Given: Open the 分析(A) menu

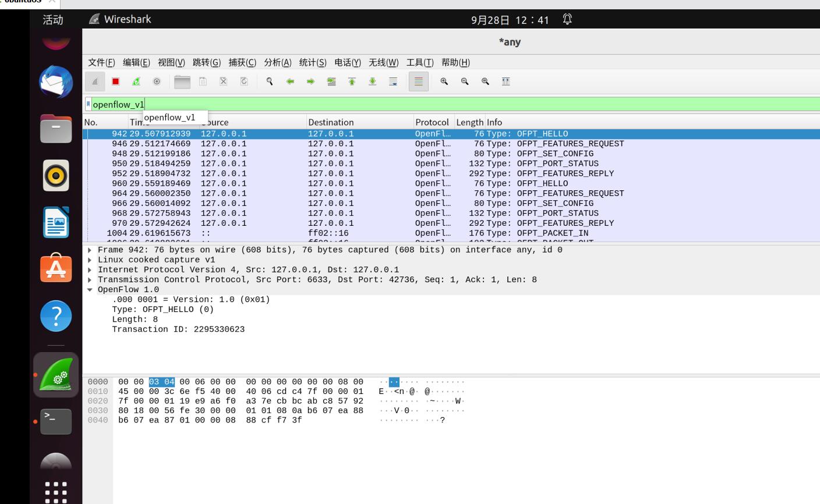Looking at the screenshot, I should click(x=278, y=62).
